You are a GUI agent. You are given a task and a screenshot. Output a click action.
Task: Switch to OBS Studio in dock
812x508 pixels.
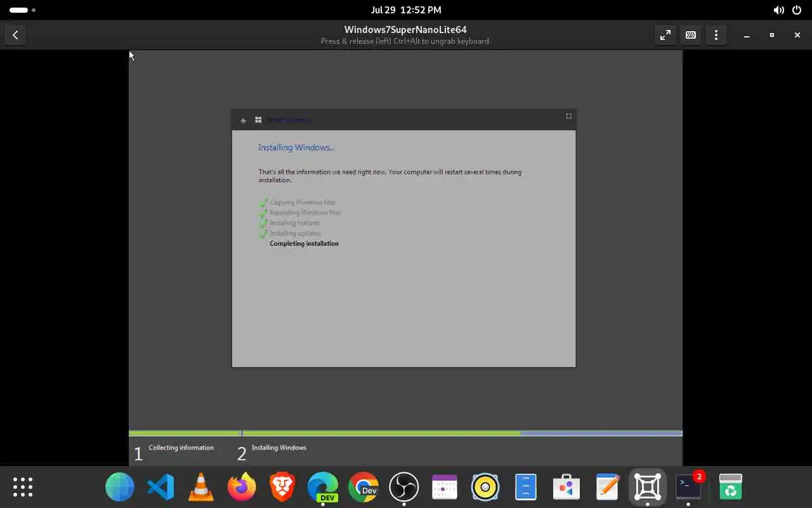point(404,487)
